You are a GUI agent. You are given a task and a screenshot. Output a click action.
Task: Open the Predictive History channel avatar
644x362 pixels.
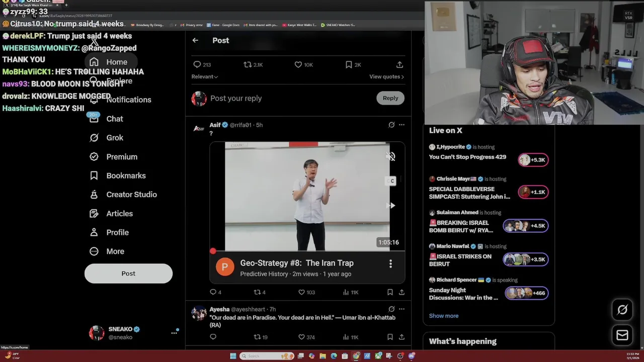(x=225, y=267)
